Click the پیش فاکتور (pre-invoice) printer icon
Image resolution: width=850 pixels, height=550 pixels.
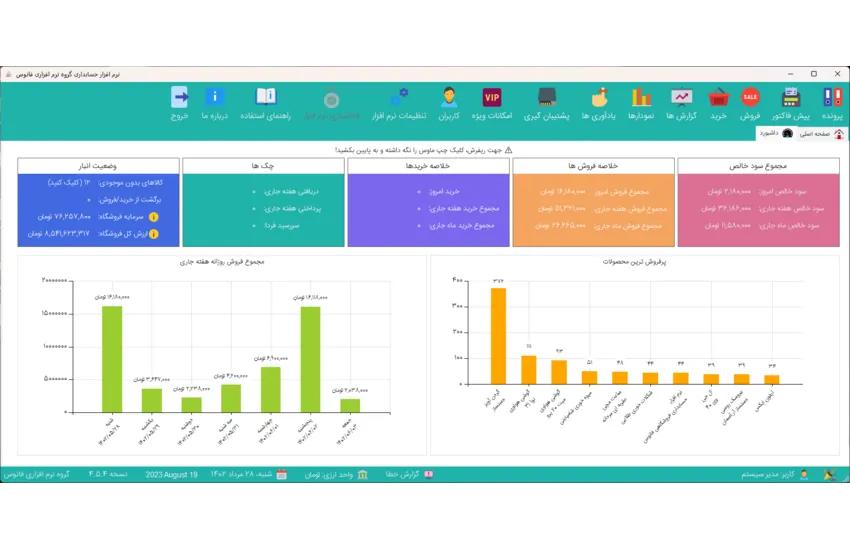790,98
